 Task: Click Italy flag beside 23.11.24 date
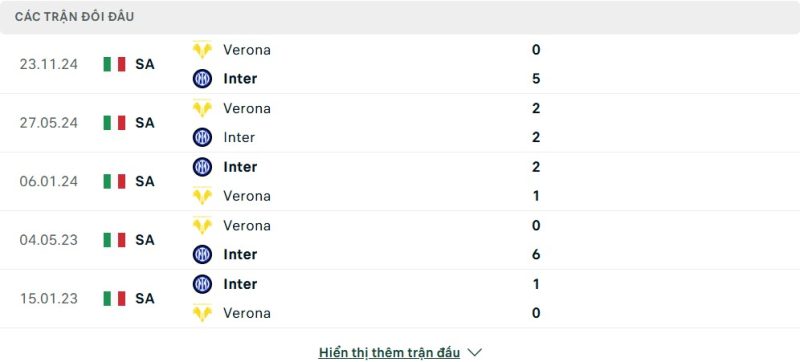click(x=114, y=64)
